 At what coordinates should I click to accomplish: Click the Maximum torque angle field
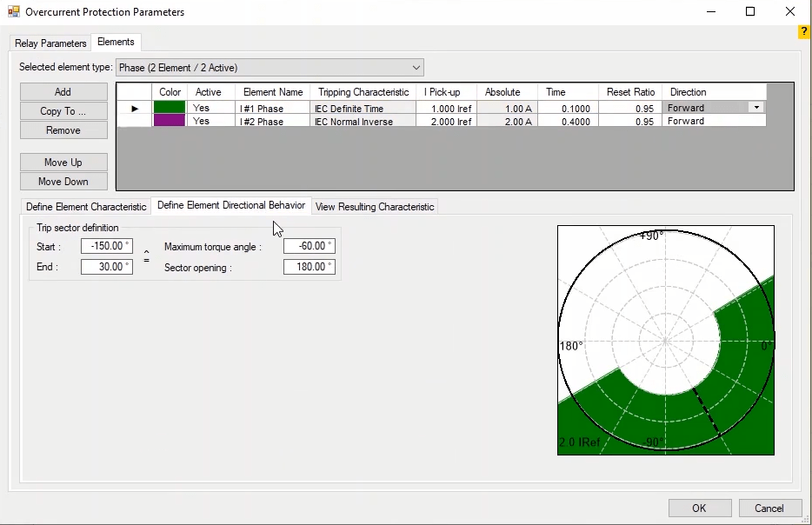click(309, 247)
